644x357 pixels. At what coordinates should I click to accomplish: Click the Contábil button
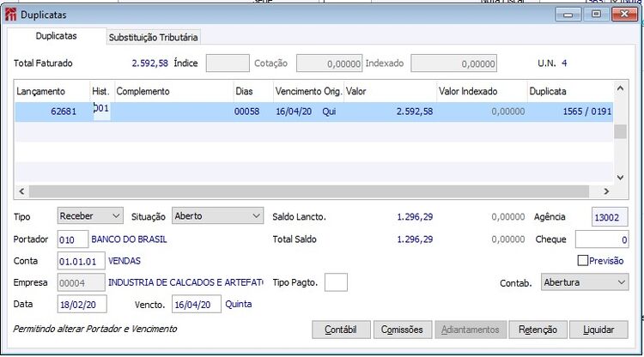pos(341,330)
